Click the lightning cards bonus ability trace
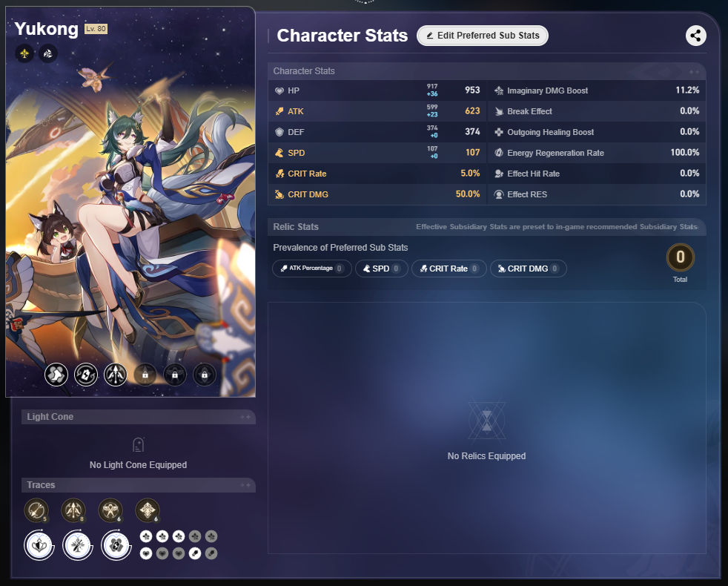Viewport: 728px width, 586px height. click(116, 544)
